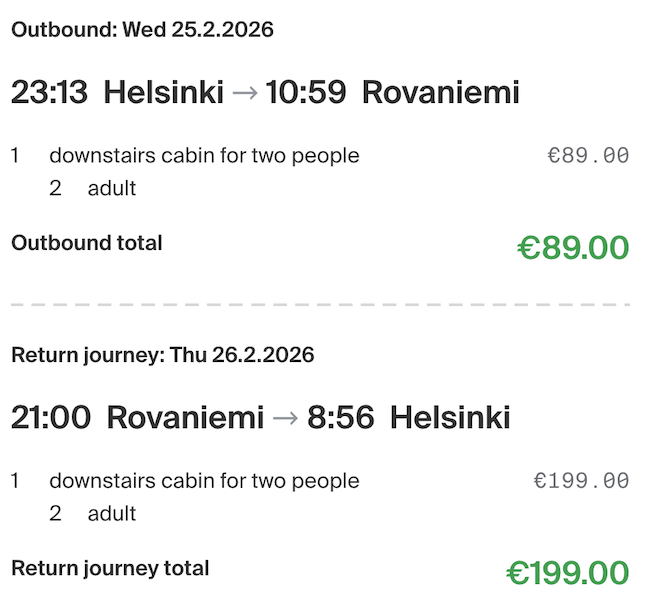Click the outbound downstairs cabin description
645x600 pixels.
(x=204, y=156)
